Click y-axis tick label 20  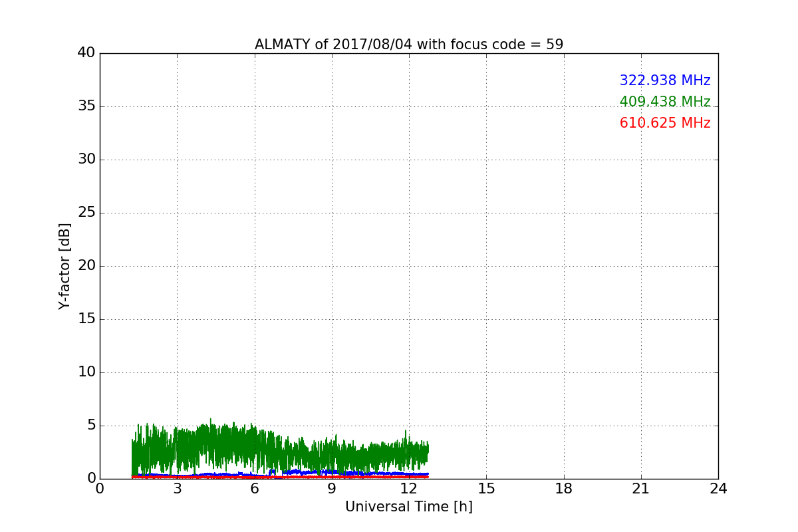pyautogui.click(x=86, y=266)
